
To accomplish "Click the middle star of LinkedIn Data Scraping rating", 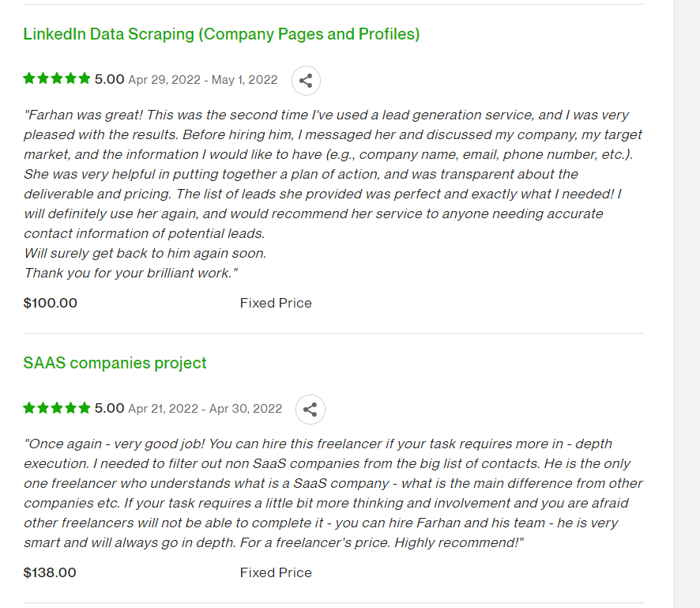I will [x=57, y=78].
